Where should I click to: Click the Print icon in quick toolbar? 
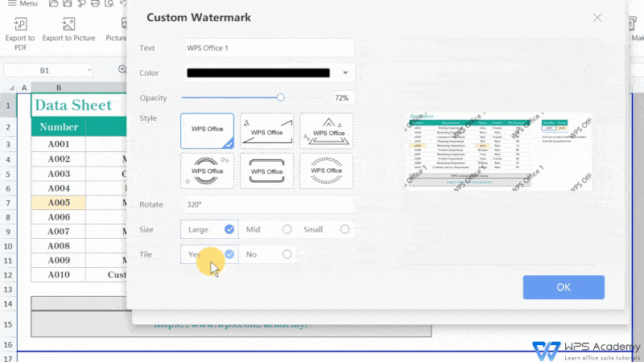[x=95, y=3]
